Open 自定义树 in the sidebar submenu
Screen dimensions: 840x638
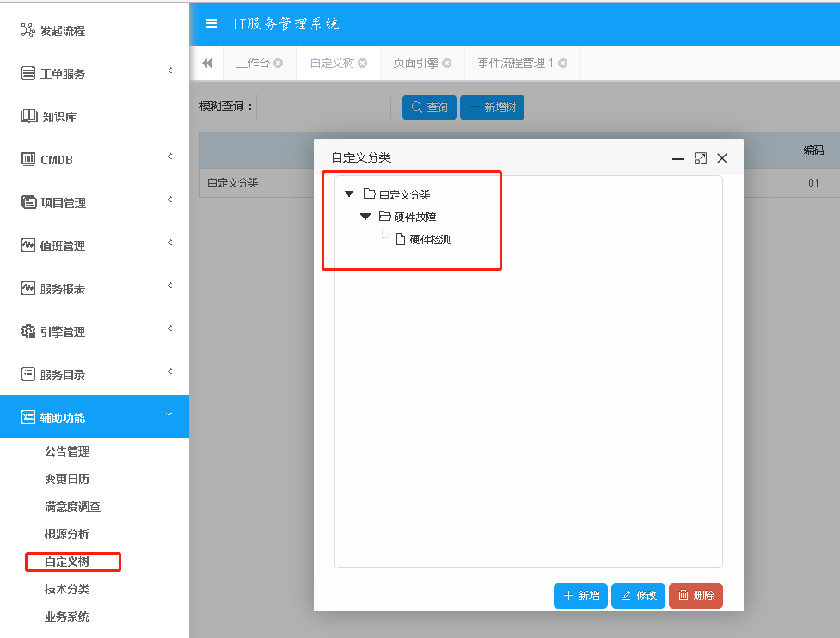tap(67, 562)
